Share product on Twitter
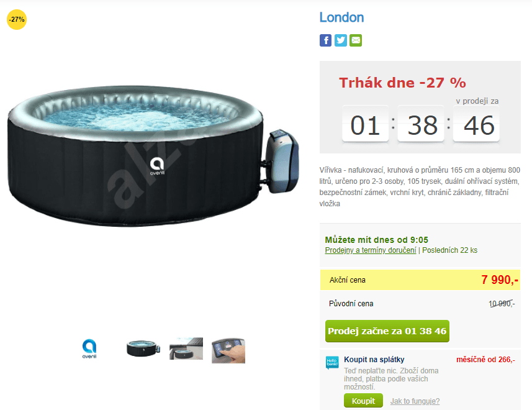Viewport: 532px width, 410px height. (x=341, y=40)
